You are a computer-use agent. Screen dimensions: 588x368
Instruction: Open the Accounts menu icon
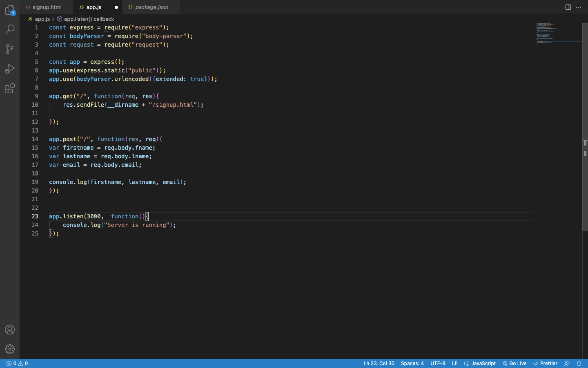[9, 330]
